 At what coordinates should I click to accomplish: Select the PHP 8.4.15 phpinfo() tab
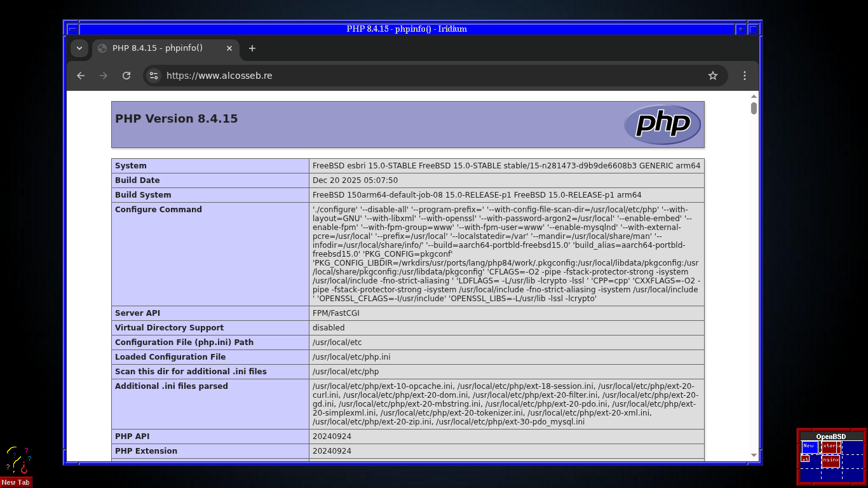tap(158, 48)
